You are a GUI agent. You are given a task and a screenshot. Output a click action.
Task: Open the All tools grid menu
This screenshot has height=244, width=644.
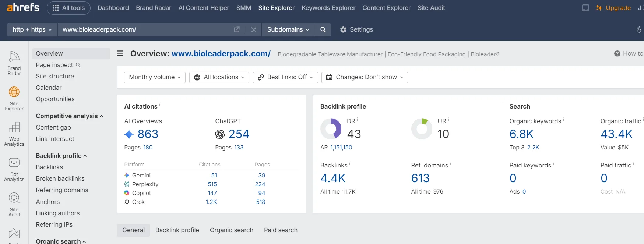pyautogui.click(x=68, y=8)
